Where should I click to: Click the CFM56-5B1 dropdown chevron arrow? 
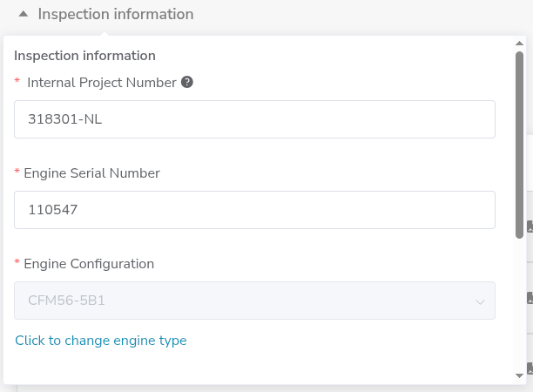pyautogui.click(x=480, y=301)
